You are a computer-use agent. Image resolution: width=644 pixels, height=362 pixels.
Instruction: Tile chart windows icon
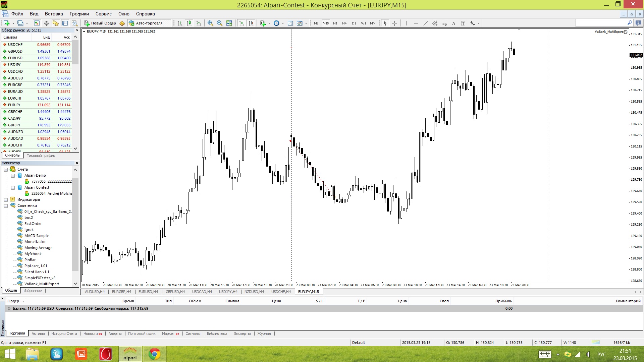point(229,23)
